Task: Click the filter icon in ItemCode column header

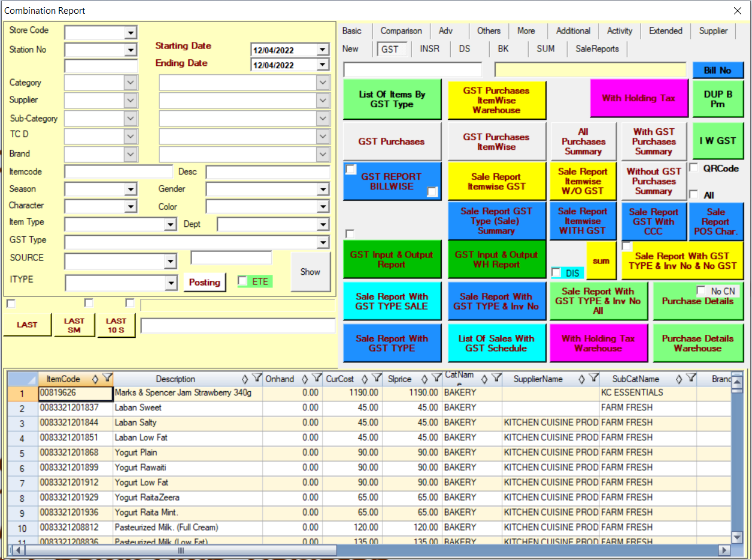Action: [x=107, y=378]
